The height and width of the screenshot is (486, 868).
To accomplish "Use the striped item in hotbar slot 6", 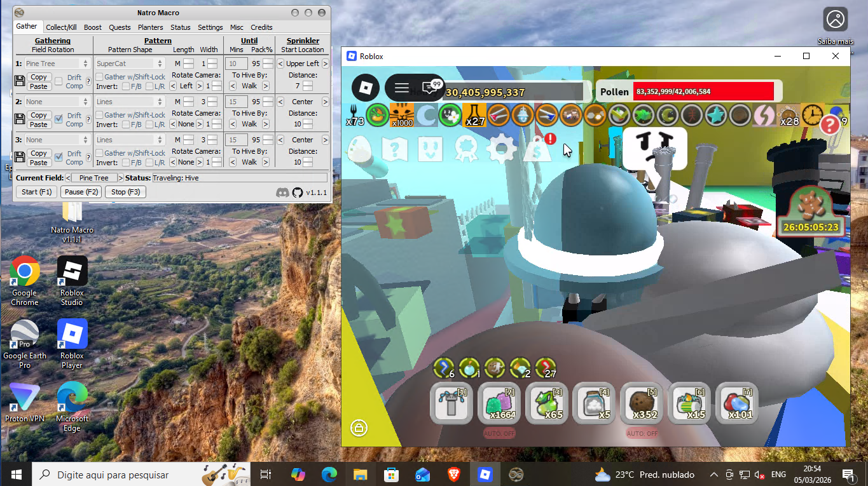I will [x=690, y=403].
